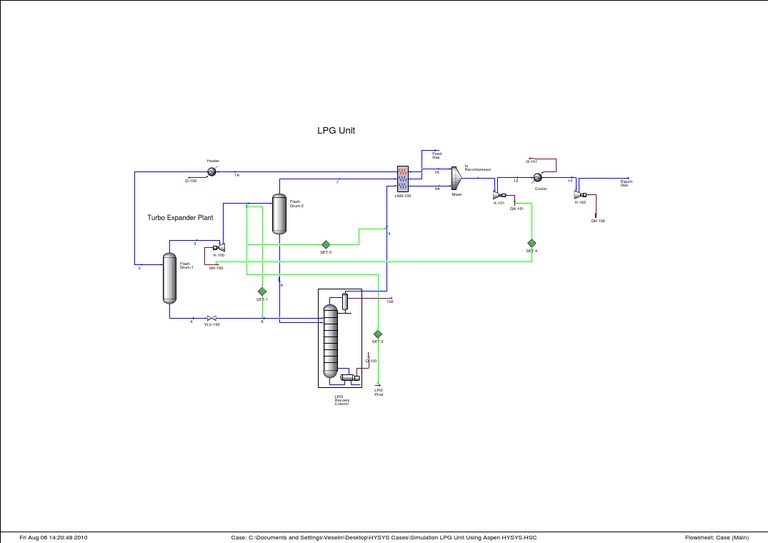Select the K-101 compressor icon
Screen dimensions: 768x543
tap(499, 196)
